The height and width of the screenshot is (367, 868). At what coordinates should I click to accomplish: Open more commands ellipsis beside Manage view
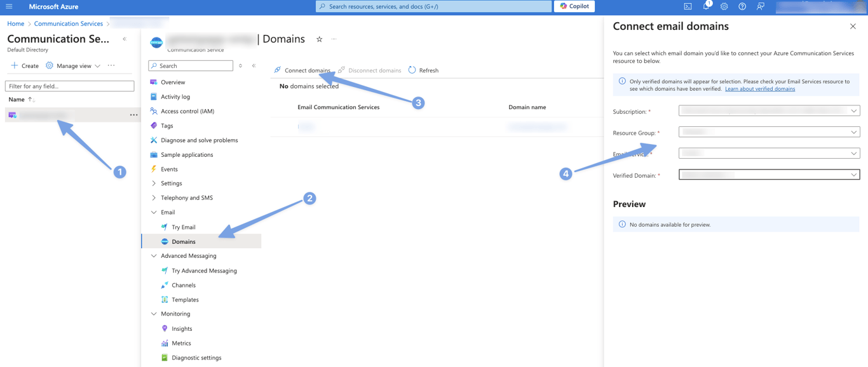pos(111,65)
